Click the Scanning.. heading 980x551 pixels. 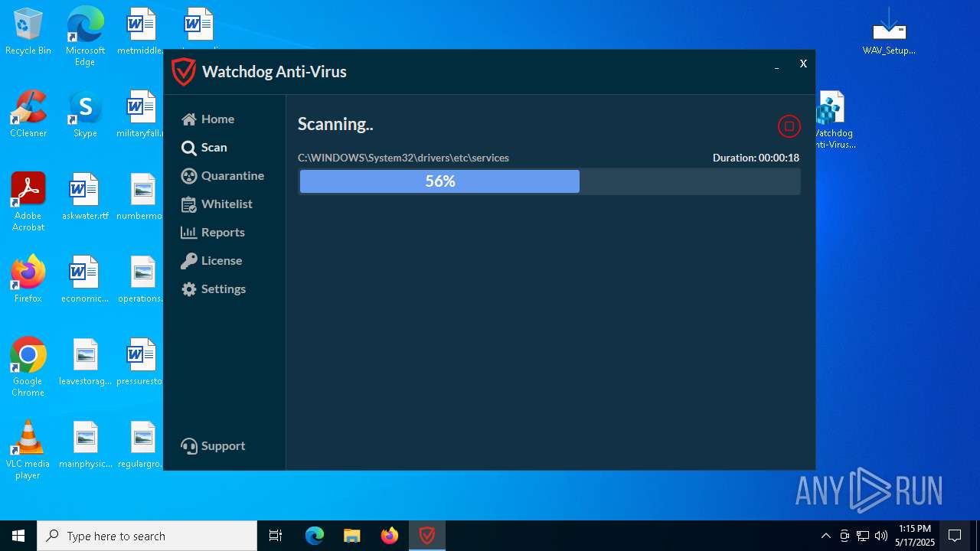[335, 124]
